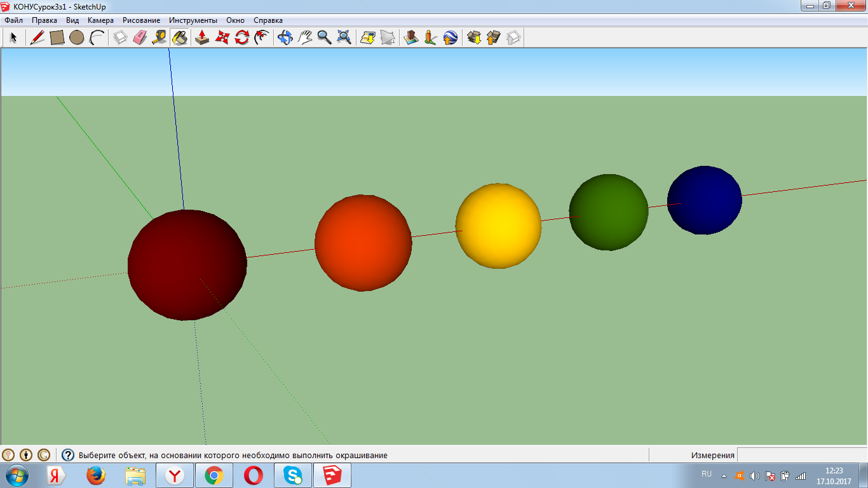Viewport: 868px width, 488px height.
Task: Click the Add Location icon
Action: [x=368, y=37]
